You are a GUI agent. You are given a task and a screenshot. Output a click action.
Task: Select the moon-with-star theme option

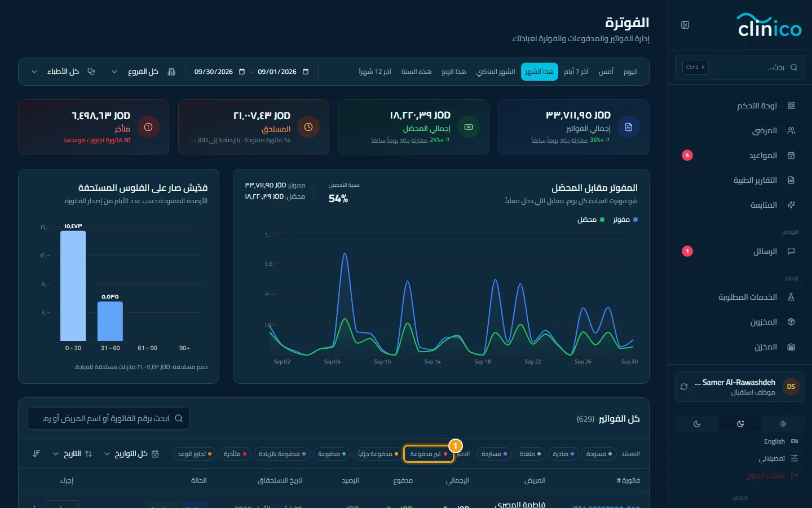(x=740, y=423)
